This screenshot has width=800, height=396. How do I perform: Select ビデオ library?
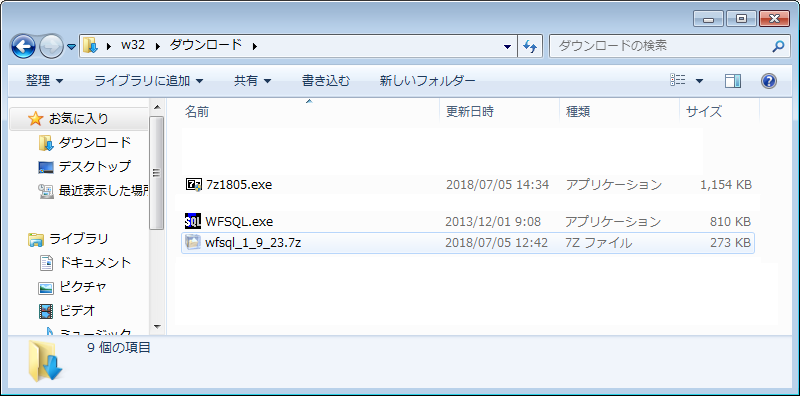77,310
